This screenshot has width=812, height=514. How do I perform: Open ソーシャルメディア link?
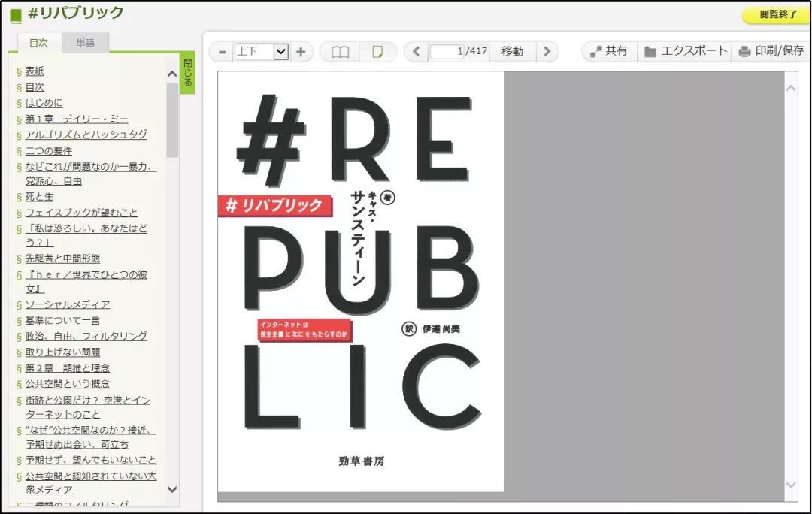(68, 304)
